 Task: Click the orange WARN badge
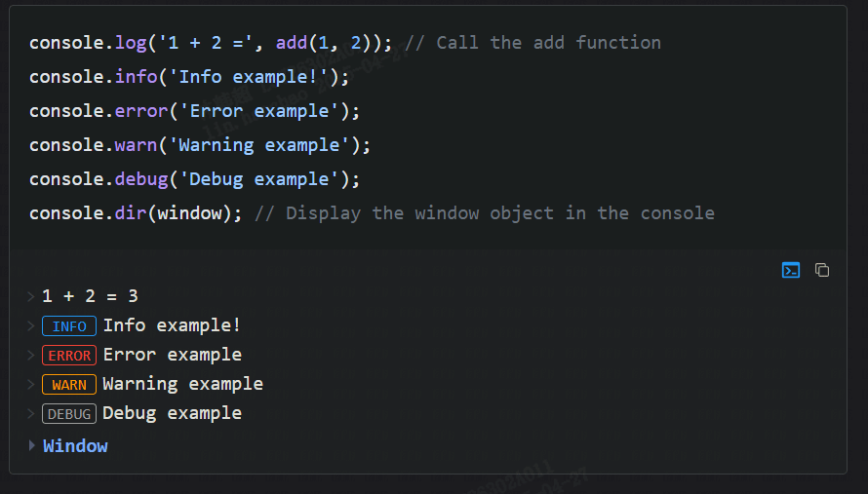pyautogui.click(x=69, y=385)
